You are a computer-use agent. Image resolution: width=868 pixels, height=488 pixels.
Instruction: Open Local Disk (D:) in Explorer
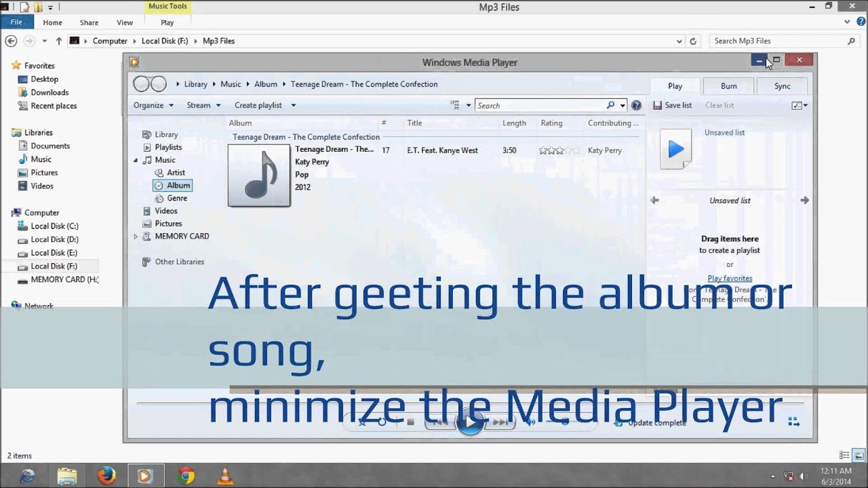[x=54, y=239]
